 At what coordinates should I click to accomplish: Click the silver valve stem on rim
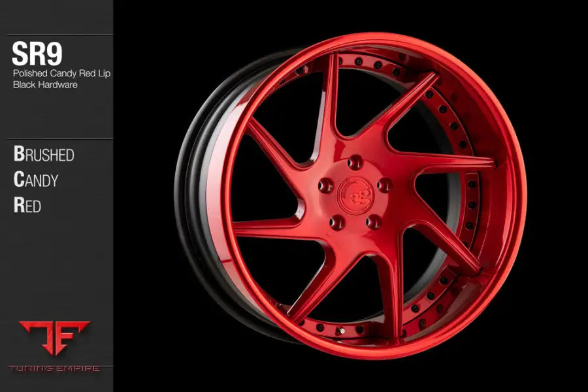pyautogui.click(x=342, y=331)
